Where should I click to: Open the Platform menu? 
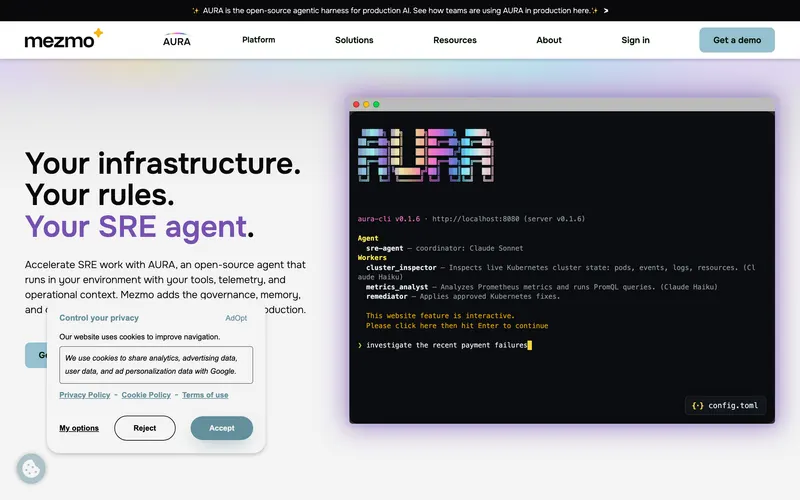pos(259,40)
